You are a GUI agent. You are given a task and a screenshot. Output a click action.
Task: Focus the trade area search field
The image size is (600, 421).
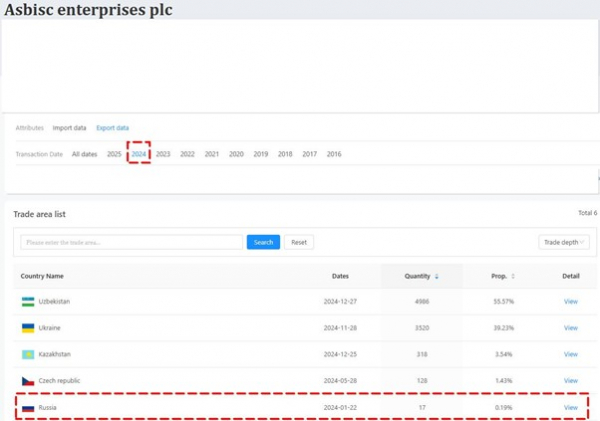coord(132,242)
